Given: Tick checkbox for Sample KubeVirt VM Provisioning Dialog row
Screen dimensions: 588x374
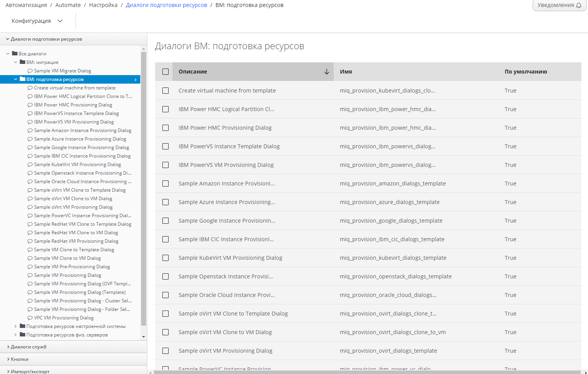Looking at the screenshot, I should pyautogui.click(x=166, y=258).
